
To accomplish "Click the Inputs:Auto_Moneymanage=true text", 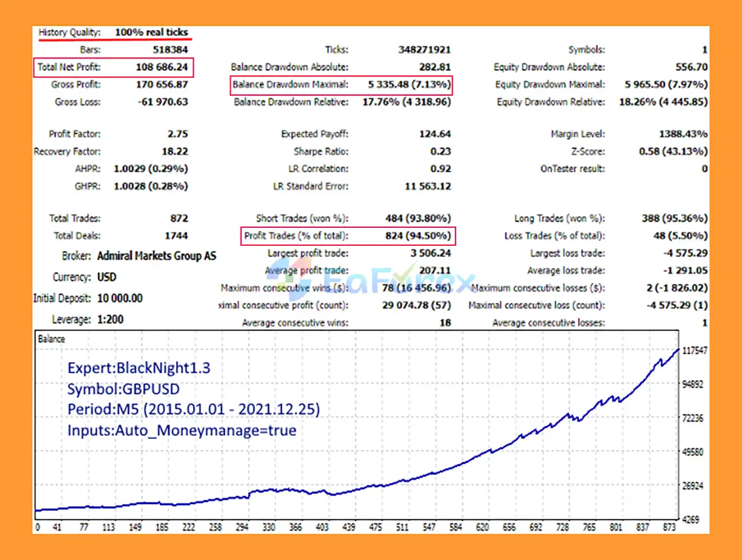I will tap(181, 430).
